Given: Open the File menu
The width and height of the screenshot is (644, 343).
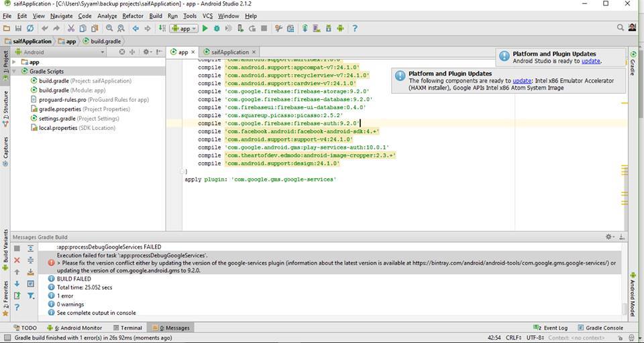Looking at the screenshot, I should click(x=7, y=16).
